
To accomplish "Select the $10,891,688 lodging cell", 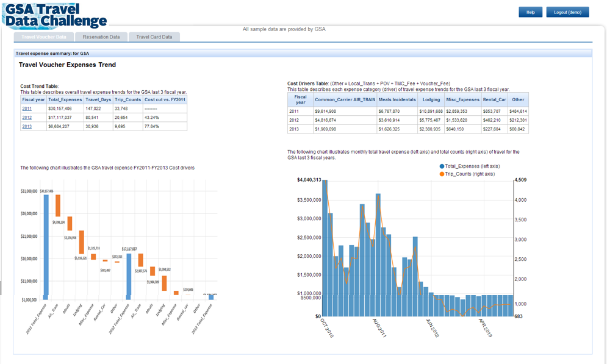I will (431, 112).
